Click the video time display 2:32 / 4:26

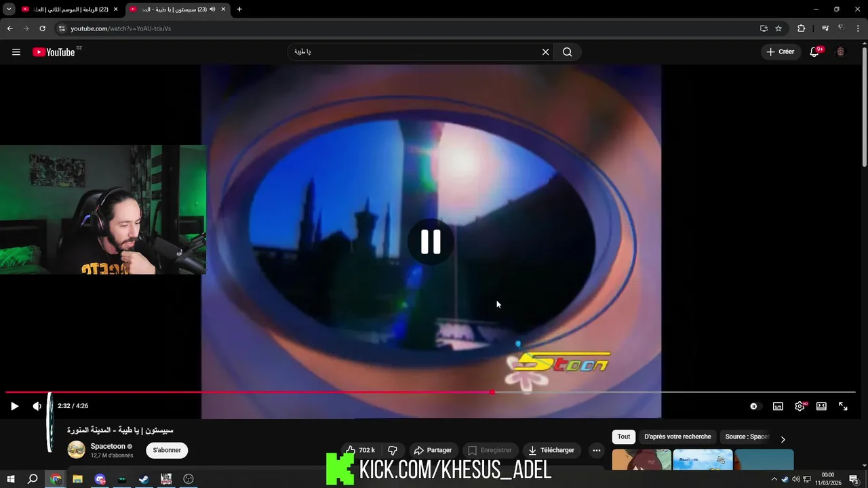[73, 406]
